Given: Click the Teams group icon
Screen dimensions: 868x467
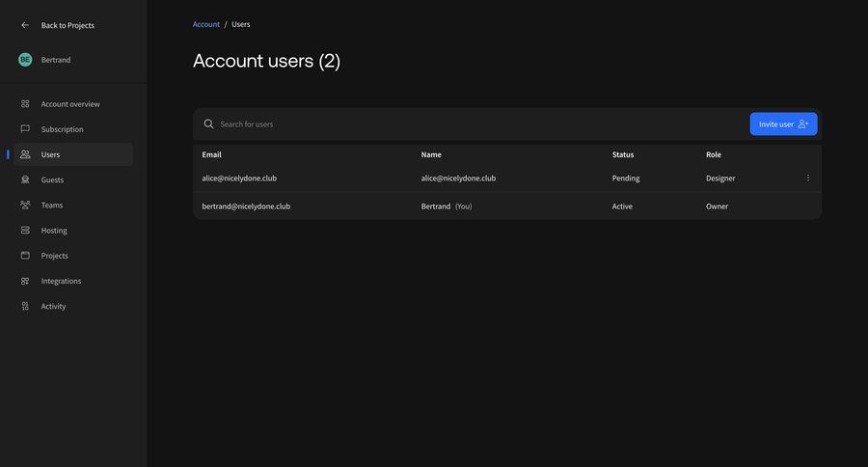Looking at the screenshot, I should (x=25, y=205).
